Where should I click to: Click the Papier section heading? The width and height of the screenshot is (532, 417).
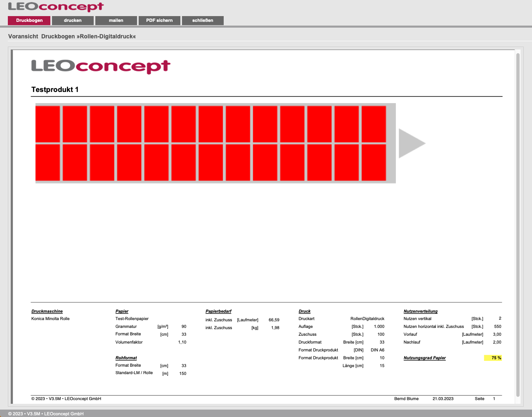[122, 311]
